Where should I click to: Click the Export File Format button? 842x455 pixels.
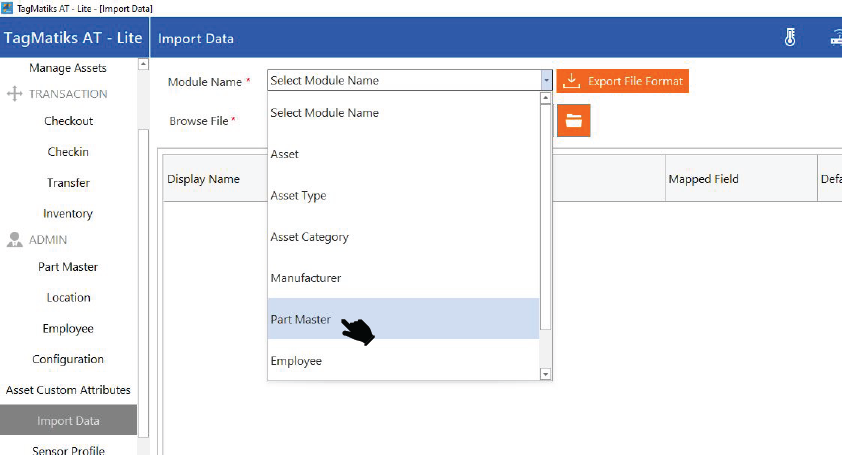pos(622,81)
